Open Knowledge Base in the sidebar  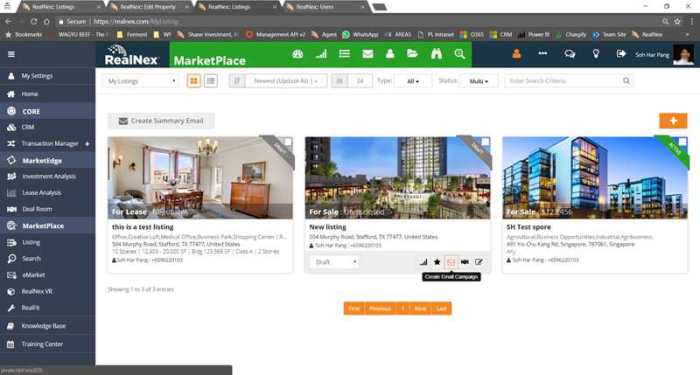coord(44,326)
